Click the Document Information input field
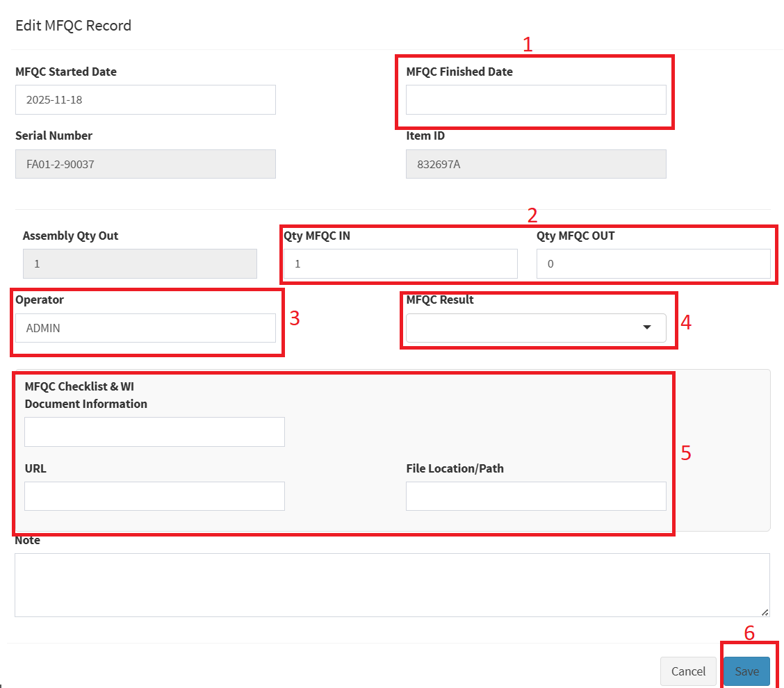784x688 pixels. pos(154,432)
